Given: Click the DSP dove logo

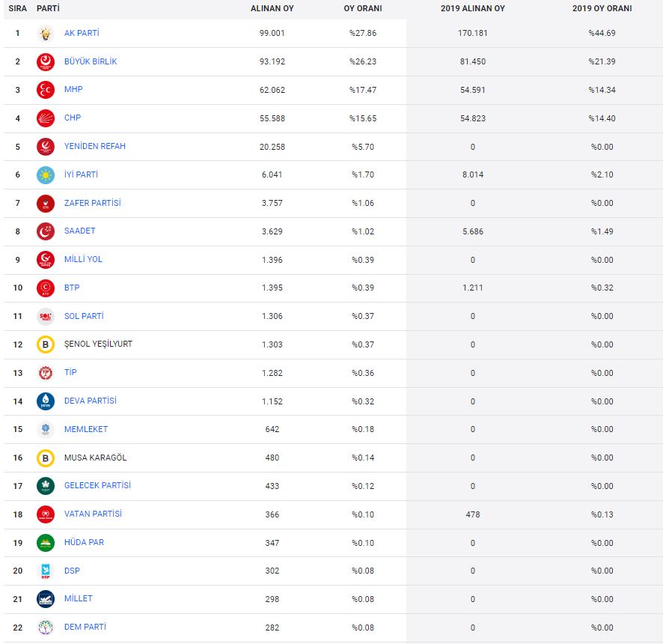Looking at the screenshot, I should click(46, 571).
